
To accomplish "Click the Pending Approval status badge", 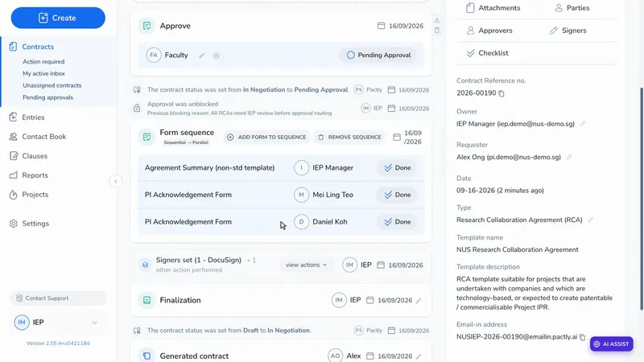I will (x=378, y=55).
